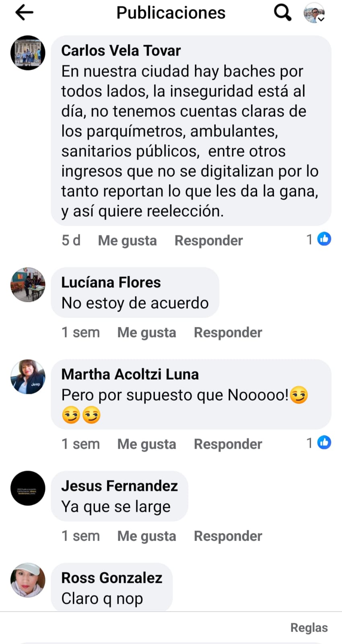Open Ross Gonzalez's name link

pos(112,578)
